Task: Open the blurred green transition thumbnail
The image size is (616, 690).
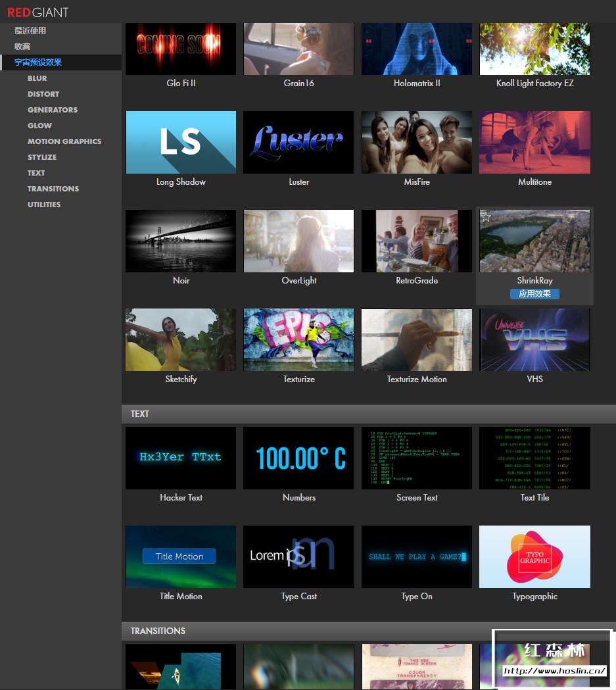Action: click(x=298, y=667)
